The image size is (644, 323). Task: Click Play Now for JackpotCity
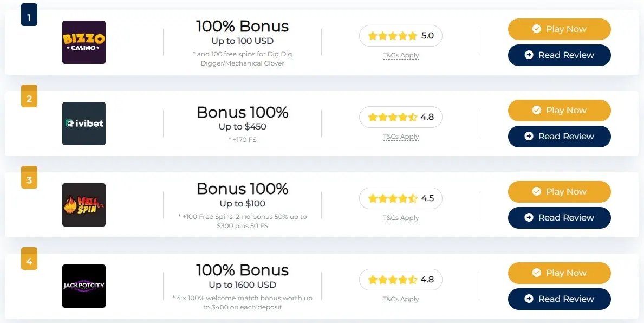[x=559, y=273]
